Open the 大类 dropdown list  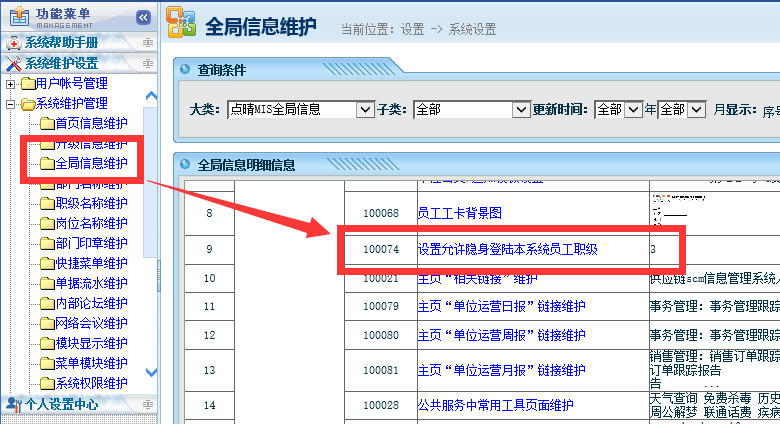click(x=367, y=110)
